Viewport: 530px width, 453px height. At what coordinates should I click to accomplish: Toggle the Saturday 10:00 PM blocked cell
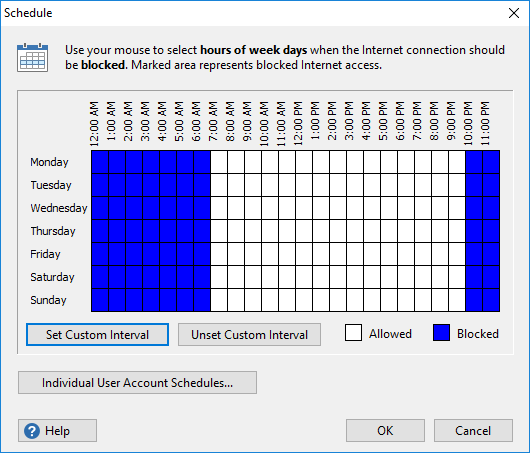point(474,277)
